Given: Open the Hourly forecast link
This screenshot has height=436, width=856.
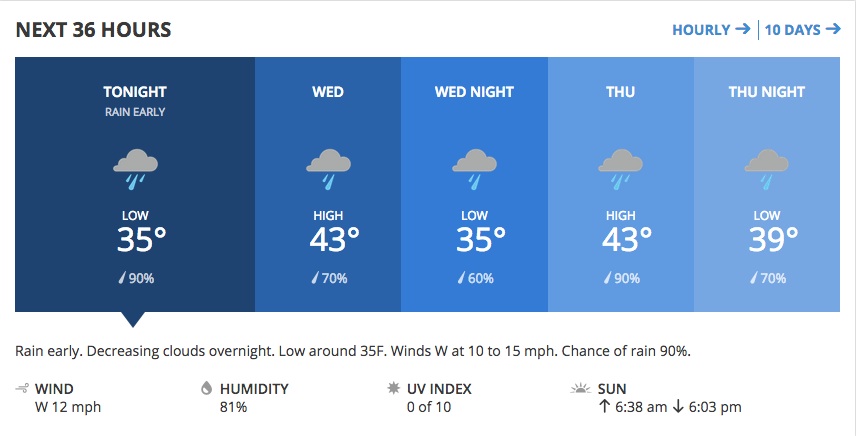Looking at the screenshot, I should [711, 29].
